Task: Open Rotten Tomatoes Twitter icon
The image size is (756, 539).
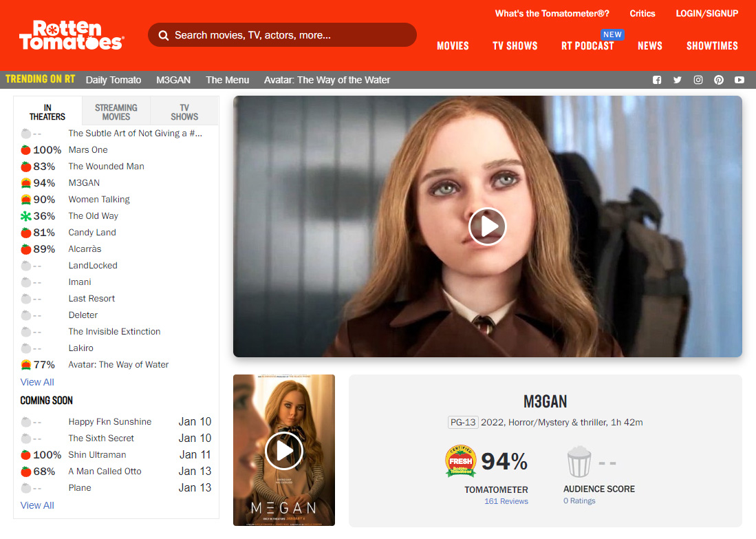Action: point(678,80)
